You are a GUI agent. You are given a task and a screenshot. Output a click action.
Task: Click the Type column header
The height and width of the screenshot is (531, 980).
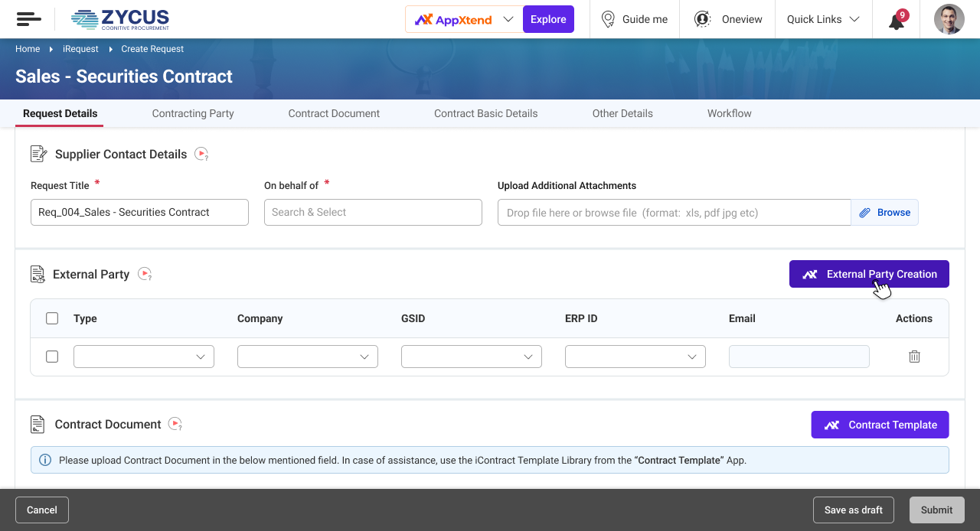pos(85,318)
